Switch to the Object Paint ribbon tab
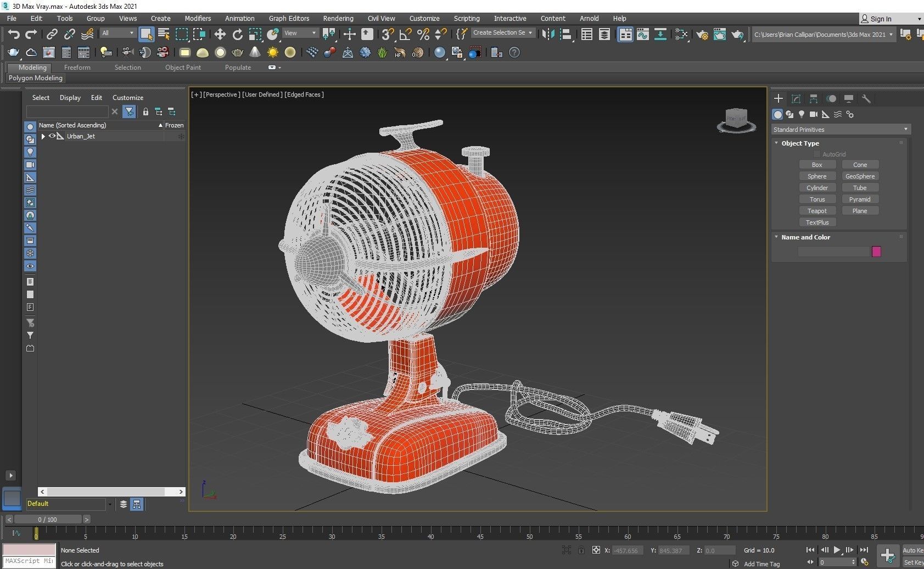Image resolution: width=924 pixels, height=569 pixels. point(183,68)
